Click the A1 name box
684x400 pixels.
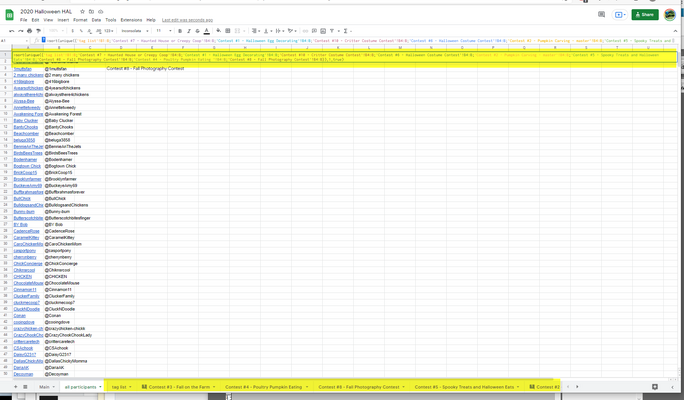pos(14,41)
